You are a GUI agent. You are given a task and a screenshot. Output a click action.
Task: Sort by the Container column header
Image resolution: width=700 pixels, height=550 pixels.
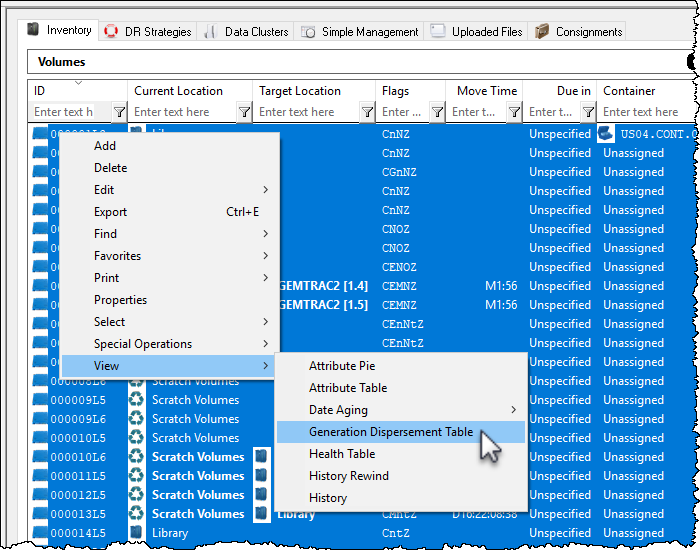pyautogui.click(x=647, y=91)
